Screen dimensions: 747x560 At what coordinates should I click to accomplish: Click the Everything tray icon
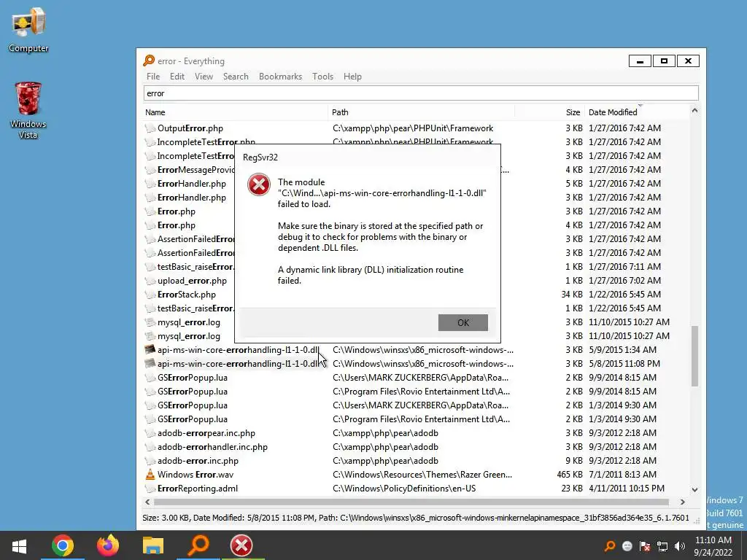(610, 546)
